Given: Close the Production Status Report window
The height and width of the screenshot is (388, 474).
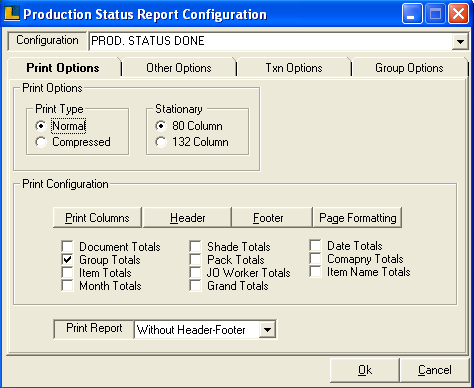Looking at the screenshot, I should [x=458, y=14].
